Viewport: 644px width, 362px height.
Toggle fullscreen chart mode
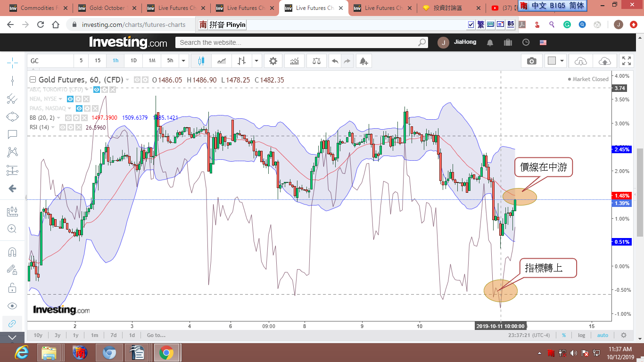click(x=626, y=61)
